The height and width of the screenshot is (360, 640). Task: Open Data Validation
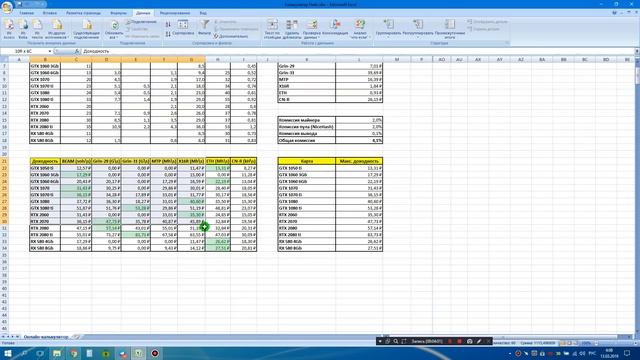[x=311, y=29]
